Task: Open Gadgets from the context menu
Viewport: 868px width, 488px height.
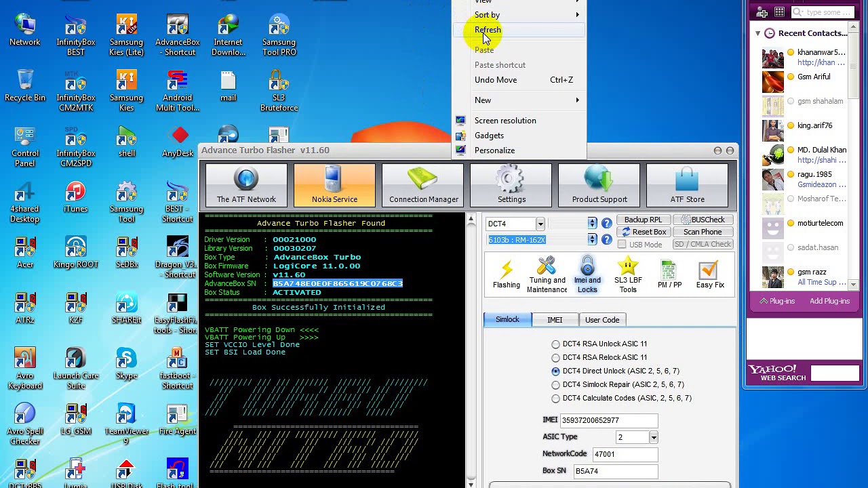Action: tap(519, 136)
